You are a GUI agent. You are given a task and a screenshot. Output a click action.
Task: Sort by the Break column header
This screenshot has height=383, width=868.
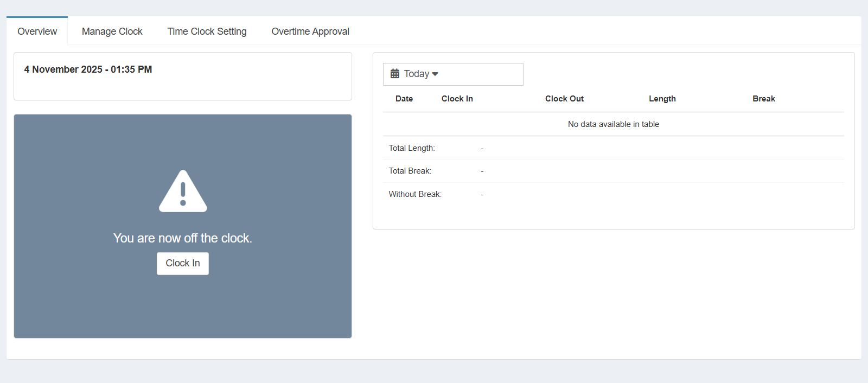[763, 99]
